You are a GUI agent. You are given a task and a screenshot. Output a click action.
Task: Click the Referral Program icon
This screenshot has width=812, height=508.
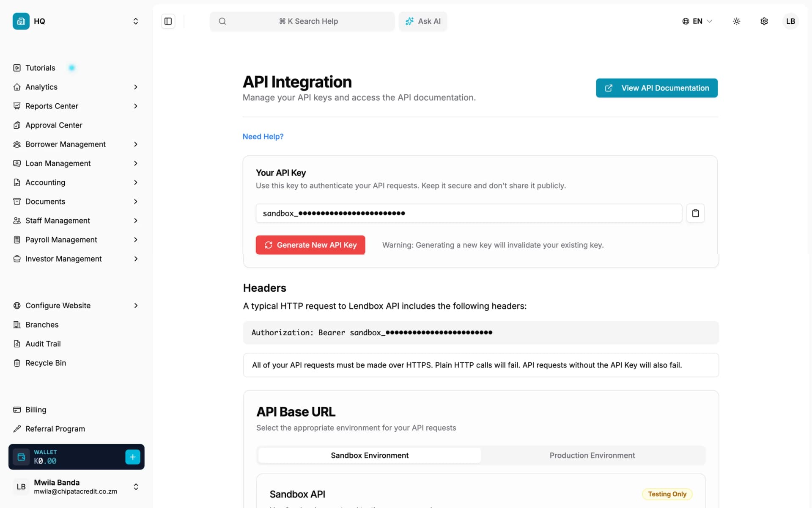click(x=17, y=429)
